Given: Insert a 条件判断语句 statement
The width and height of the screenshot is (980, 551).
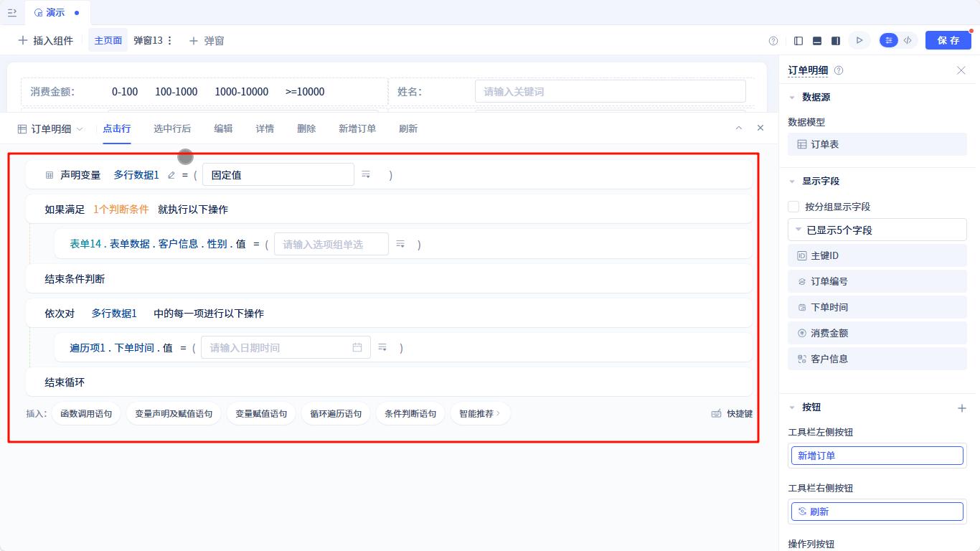Looking at the screenshot, I should pos(410,413).
